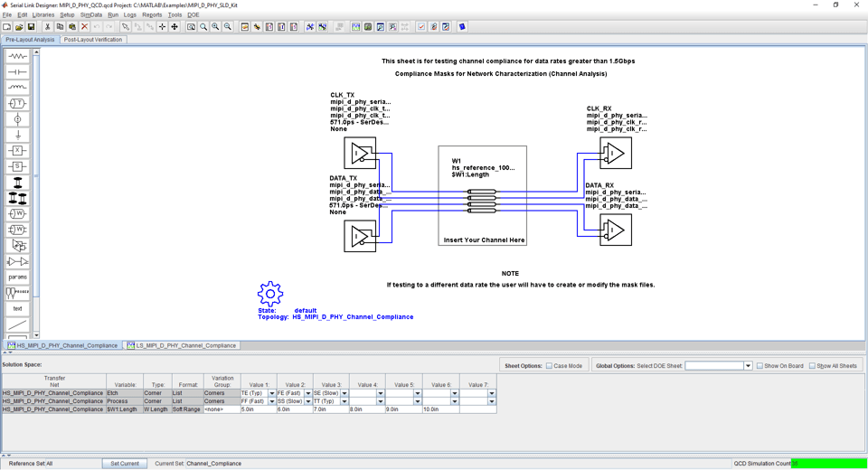Click the params element in the palette
This screenshot has width=868, height=470.
pos(17,277)
